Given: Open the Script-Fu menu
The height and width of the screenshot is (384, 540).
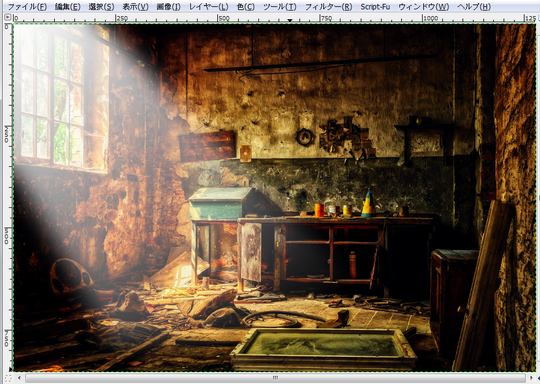Looking at the screenshot, I should pos(375,7).
